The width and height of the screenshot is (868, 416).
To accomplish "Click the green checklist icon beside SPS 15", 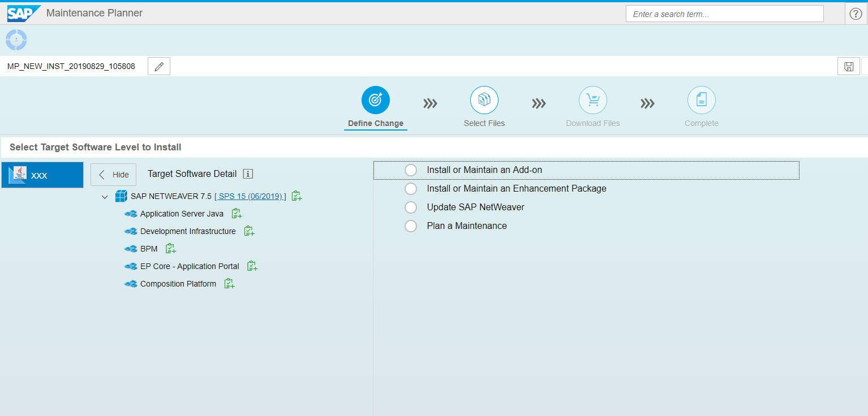I will point(297,197).
